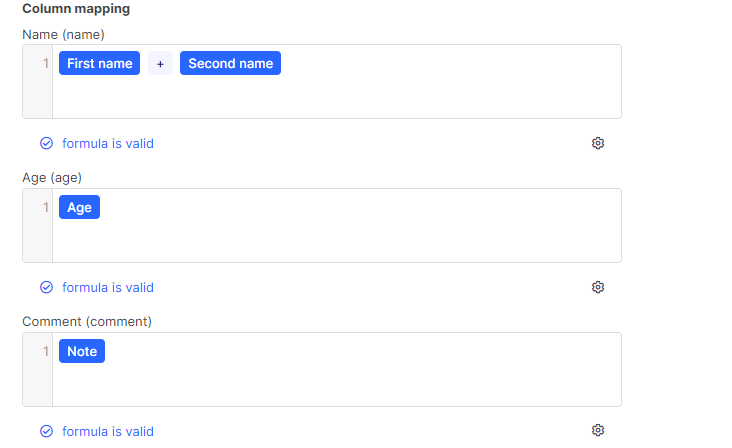Click line number gutter in Name editor

pos(37,82)
